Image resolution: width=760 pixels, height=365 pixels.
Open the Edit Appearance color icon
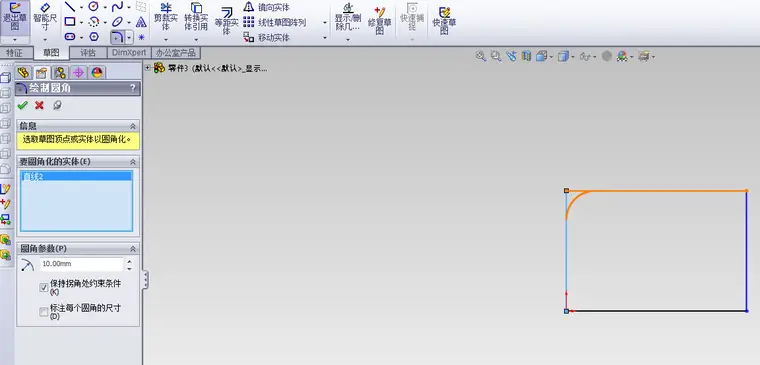tap(623, 56)
